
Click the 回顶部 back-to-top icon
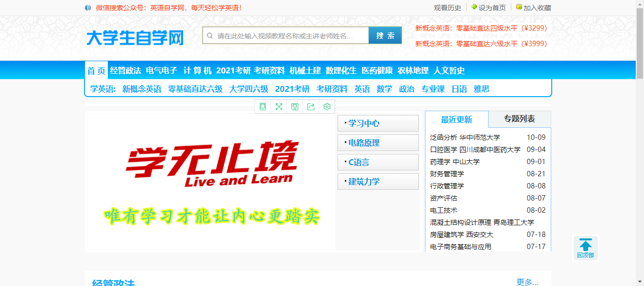(586, 248)
